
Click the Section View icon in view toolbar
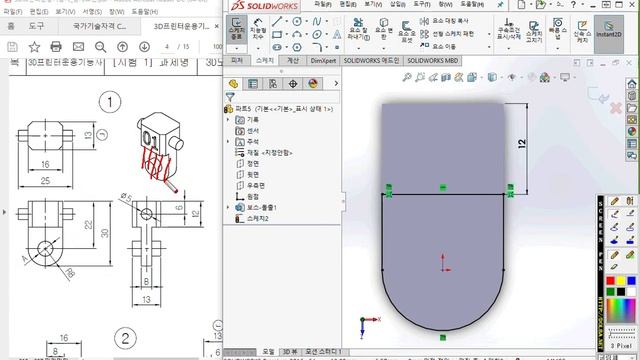[x=446, y=77]
